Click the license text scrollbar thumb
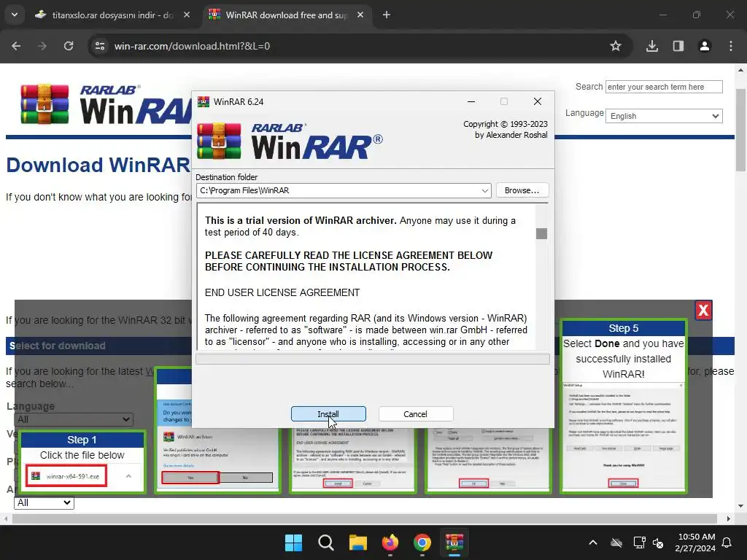Screen dimensions: 747x560 click(541, 233)
